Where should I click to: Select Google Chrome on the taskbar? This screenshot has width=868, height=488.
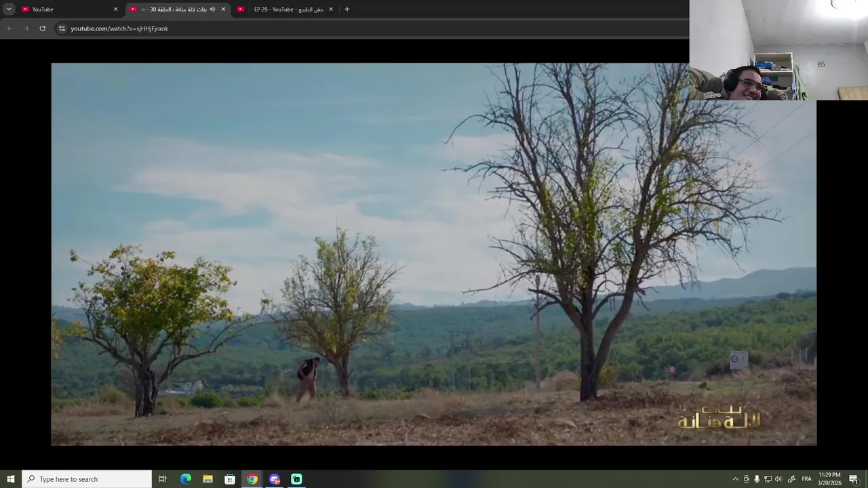[x=252, y=479]
